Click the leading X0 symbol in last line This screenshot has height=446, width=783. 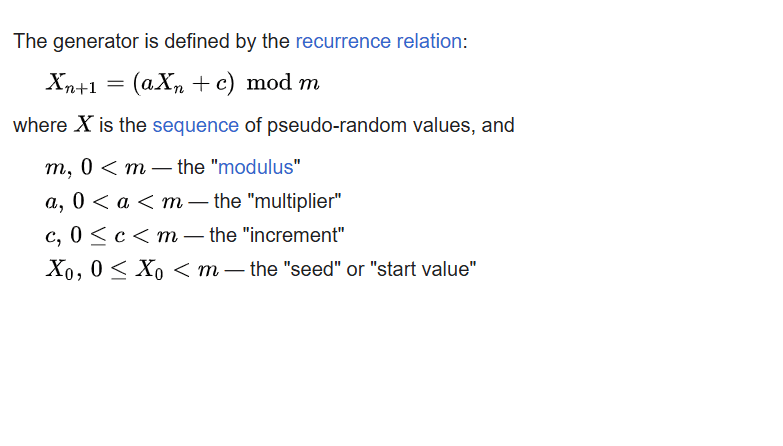click(60, 270)
